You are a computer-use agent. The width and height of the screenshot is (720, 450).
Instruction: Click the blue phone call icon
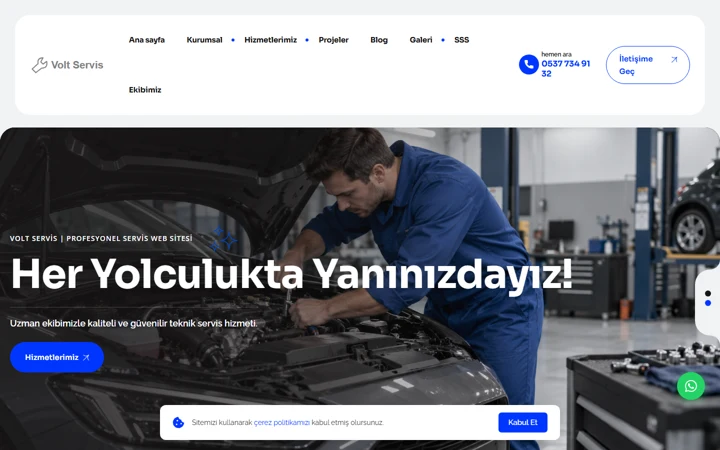click(x=529, y=64)
